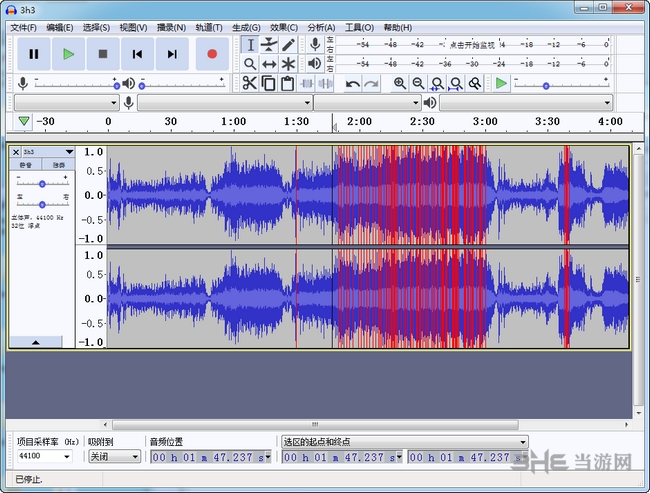Open the 帮助(H) menu
This screenshot has width=650, height=493.
(x=398, y=28)
